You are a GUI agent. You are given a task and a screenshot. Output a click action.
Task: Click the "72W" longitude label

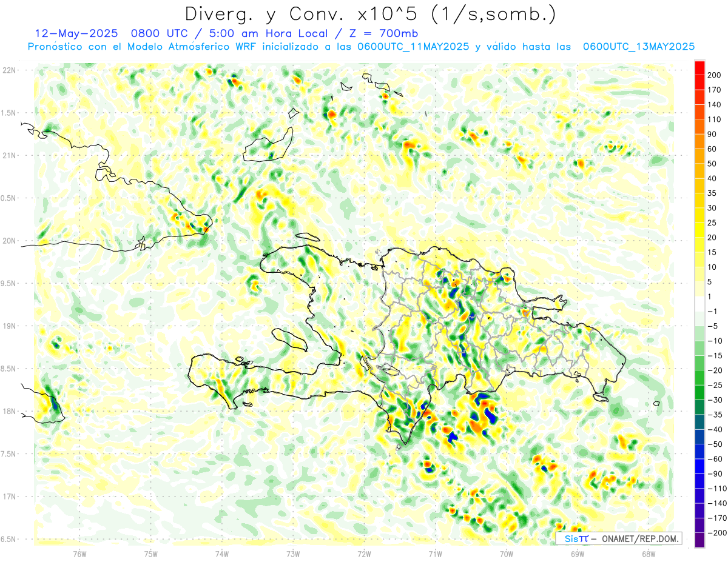(x=364, y=553)
